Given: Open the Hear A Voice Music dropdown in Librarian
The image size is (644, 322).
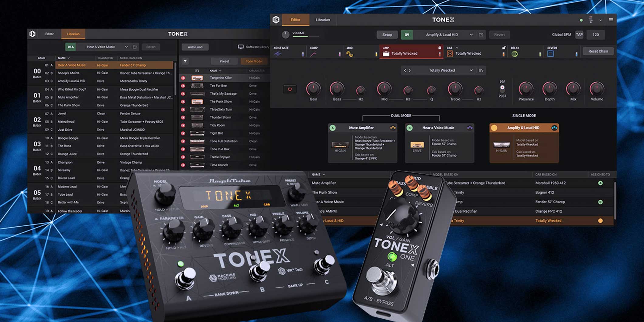Looking at the screenshot, I should click(126, 47).
